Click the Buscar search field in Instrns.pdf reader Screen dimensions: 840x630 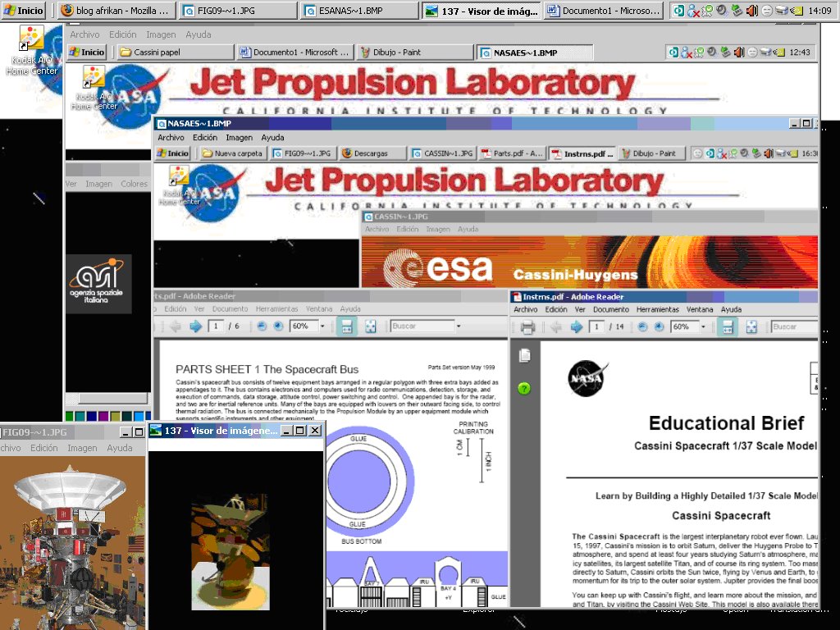coord(794,326)
